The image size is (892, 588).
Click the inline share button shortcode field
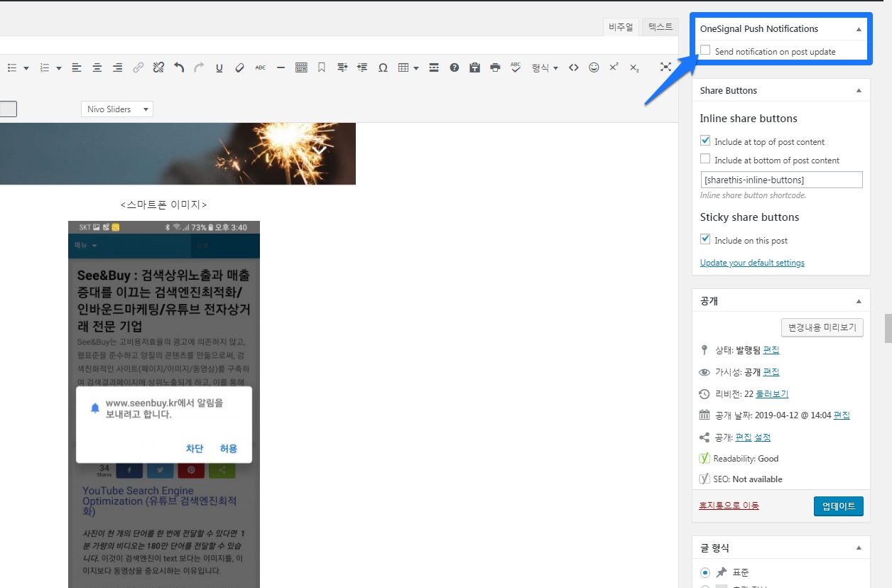tap(781, 180)
